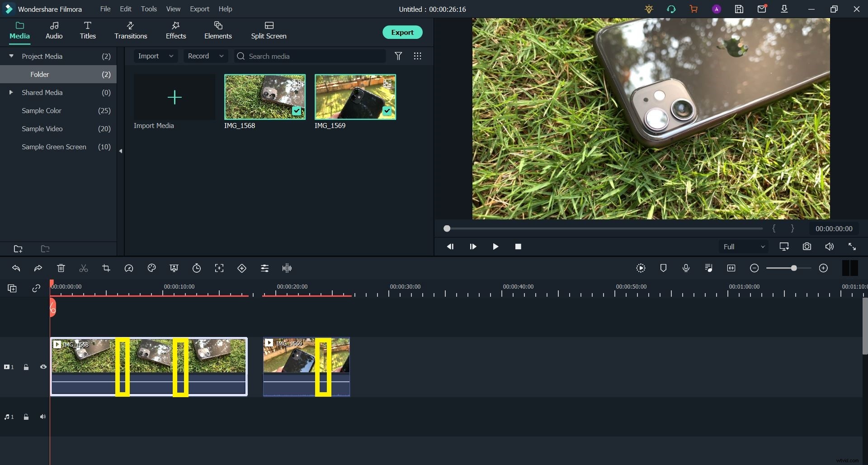Start Motion Tracking from the toolbar

point(219,268)
